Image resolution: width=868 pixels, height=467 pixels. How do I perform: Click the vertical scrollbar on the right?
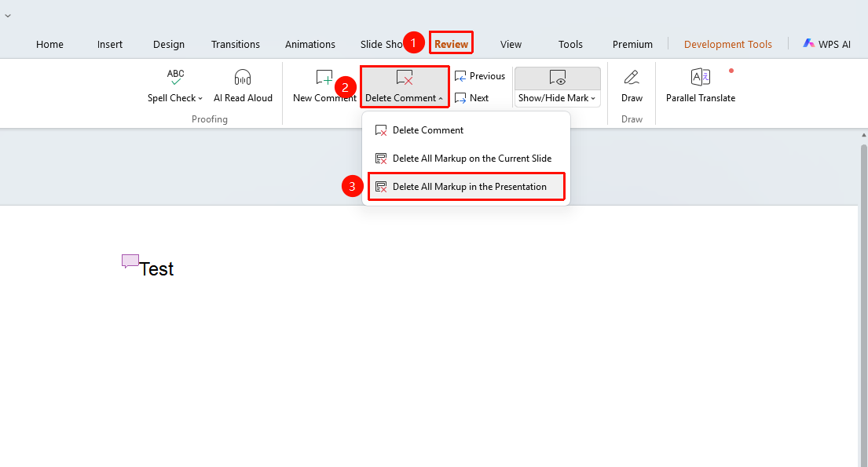[863, 305]
